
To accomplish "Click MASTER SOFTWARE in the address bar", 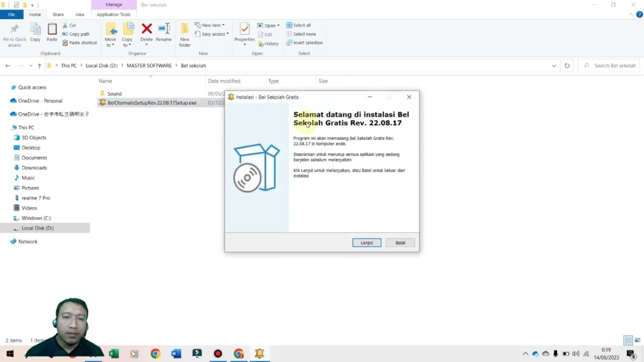I will coord(149,65).
